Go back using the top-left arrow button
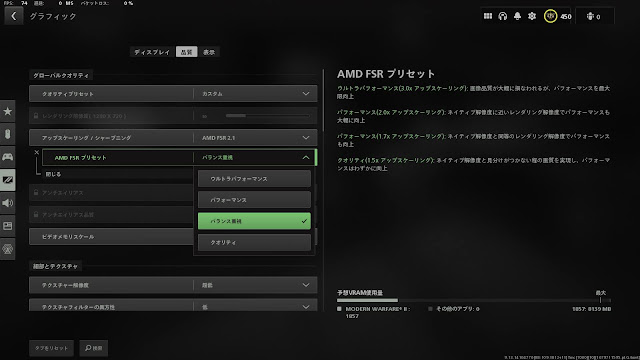 (13, 16)
